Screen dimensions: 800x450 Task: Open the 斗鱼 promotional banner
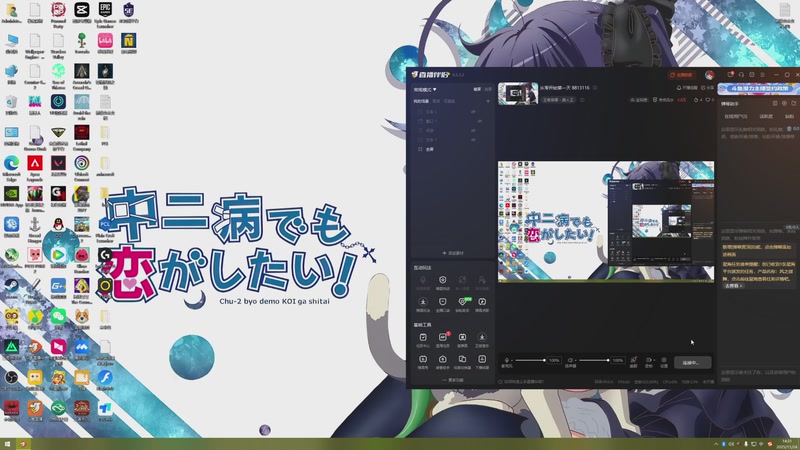click(x=759, y=88)
